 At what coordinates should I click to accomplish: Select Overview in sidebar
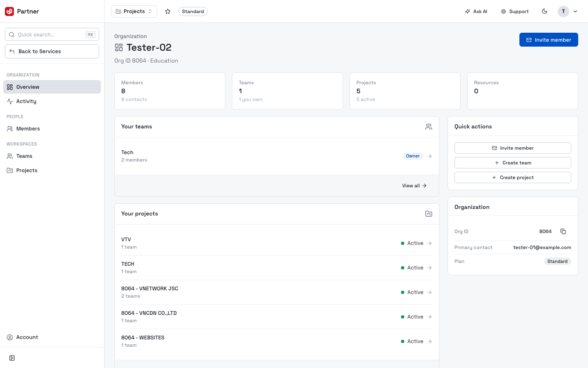click(x=52, y=87)
